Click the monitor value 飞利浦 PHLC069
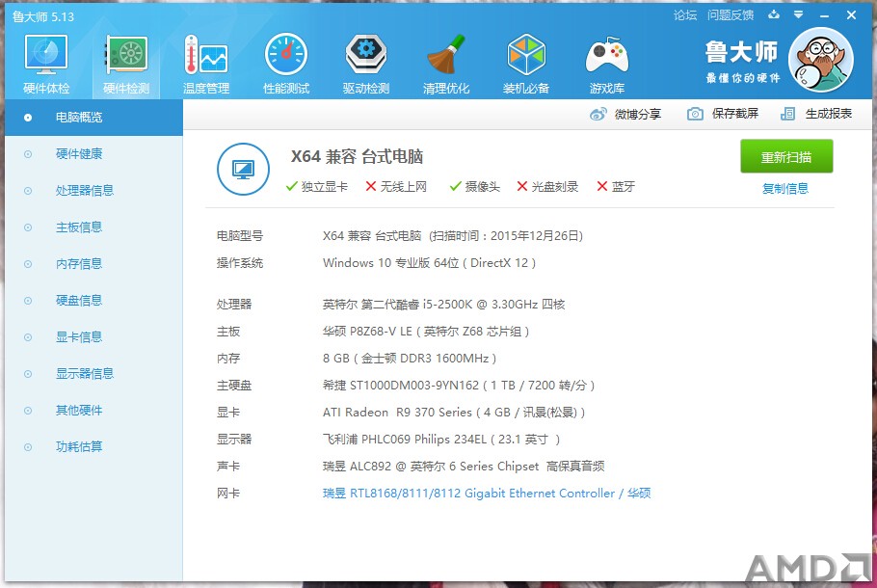The height and width of the screenshot is (588, 877). (441, 440)
